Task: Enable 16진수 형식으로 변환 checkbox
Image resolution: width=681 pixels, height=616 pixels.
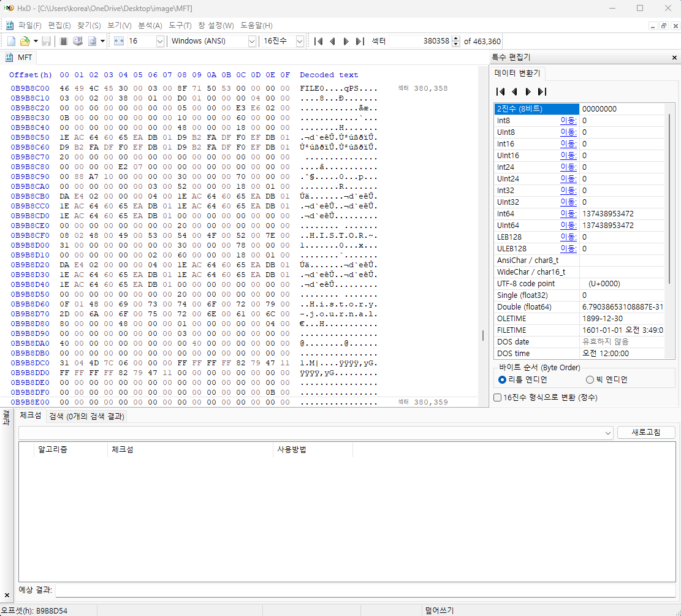Action: click(x=498, y=397)
